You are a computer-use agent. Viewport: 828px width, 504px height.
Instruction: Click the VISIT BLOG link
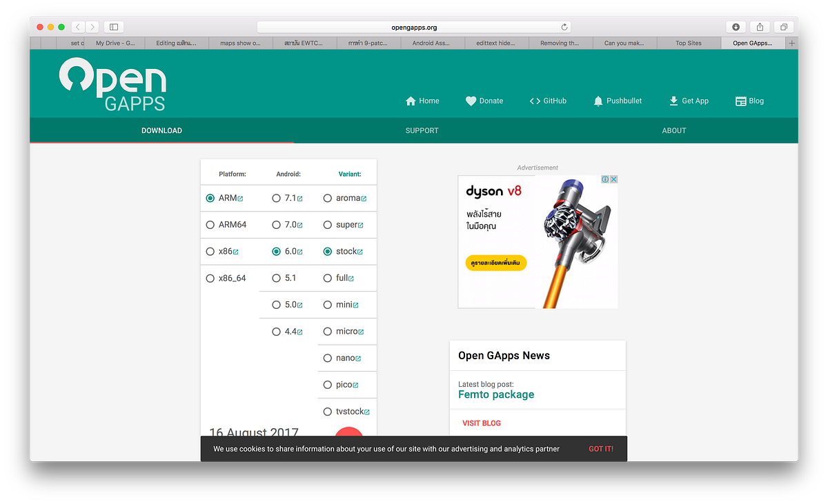(482, 423)
